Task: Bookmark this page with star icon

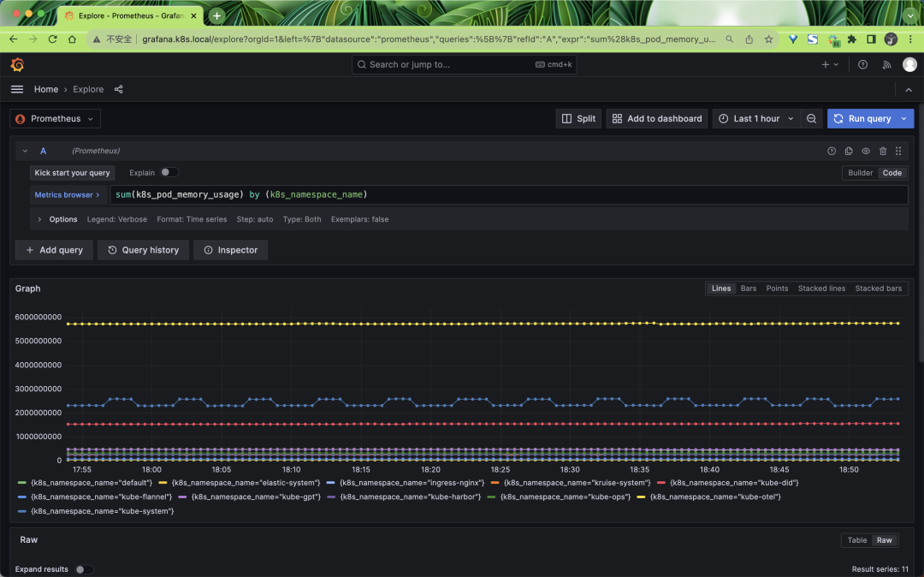Action: (768, 39)
